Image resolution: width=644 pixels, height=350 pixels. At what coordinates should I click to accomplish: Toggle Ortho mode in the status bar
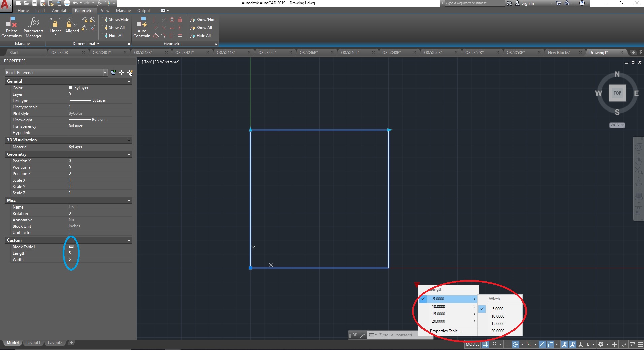pos(507,344)
